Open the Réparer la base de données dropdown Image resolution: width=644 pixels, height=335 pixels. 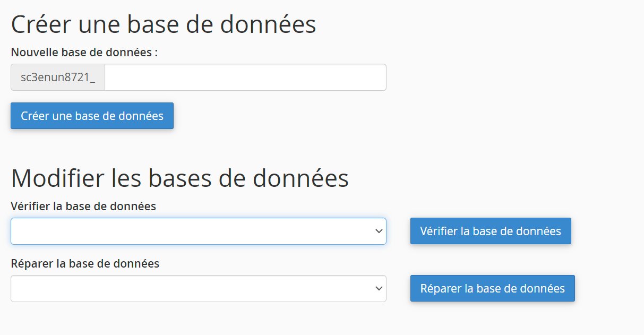pos(198,288)
